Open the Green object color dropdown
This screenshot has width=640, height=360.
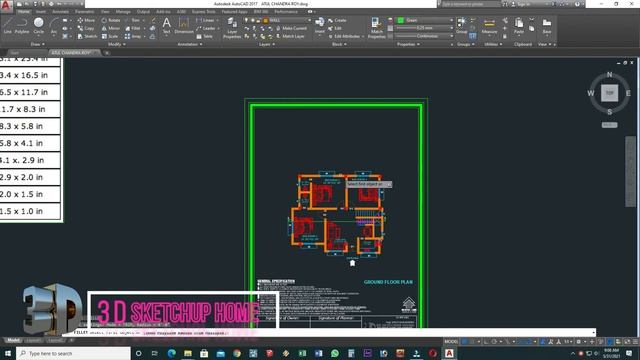point(425,20)
